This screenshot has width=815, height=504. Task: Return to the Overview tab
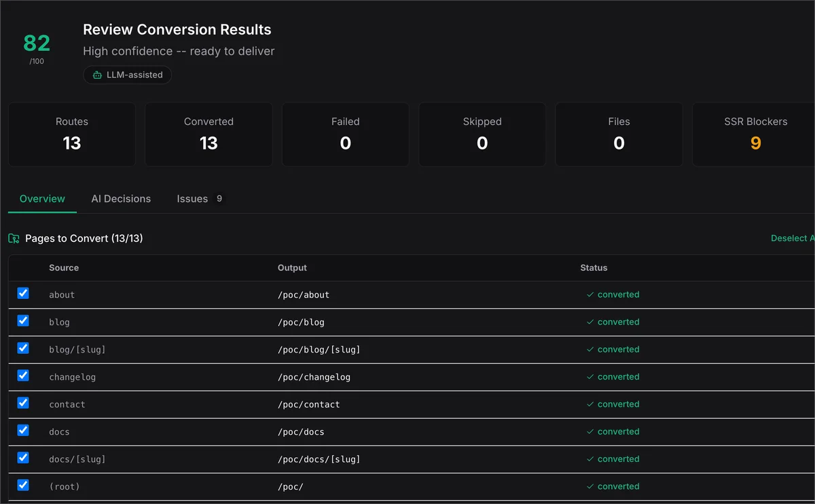(41, 198)
